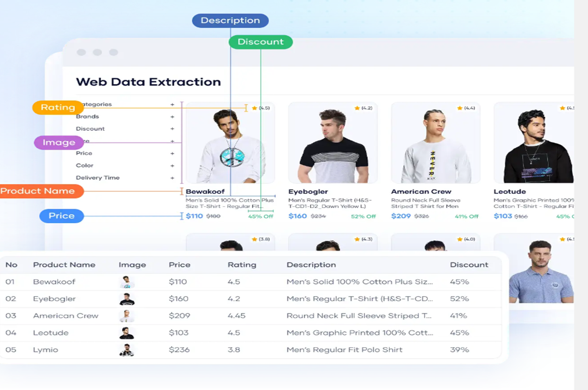
Task: Click the "Product Name" table column header
Action: (64, 265)
